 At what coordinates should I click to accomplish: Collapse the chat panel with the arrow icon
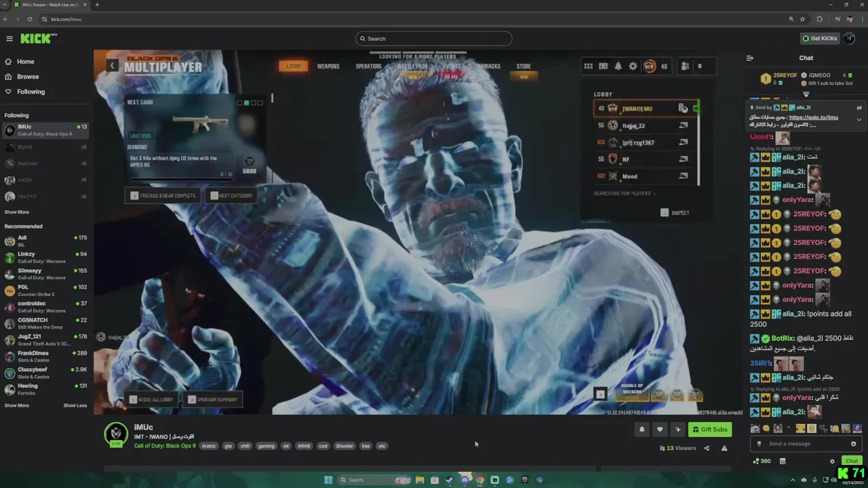pyautogui.click(x=749, y=58)
